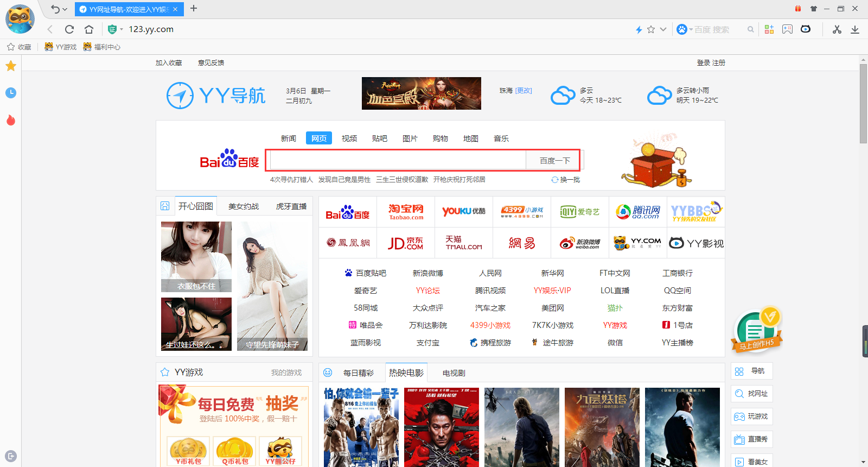Select the 热映电影 tab

(x=406, y=373)
